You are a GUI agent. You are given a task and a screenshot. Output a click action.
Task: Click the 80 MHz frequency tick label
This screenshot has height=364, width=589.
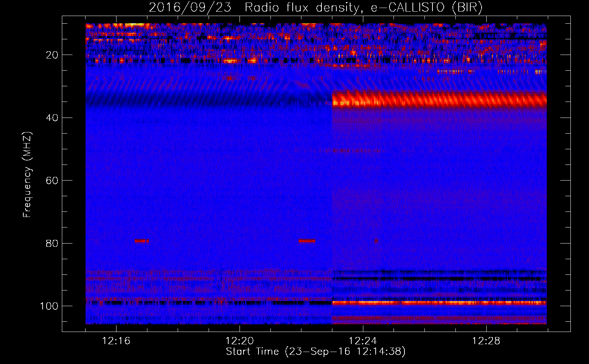pos(52,243)
